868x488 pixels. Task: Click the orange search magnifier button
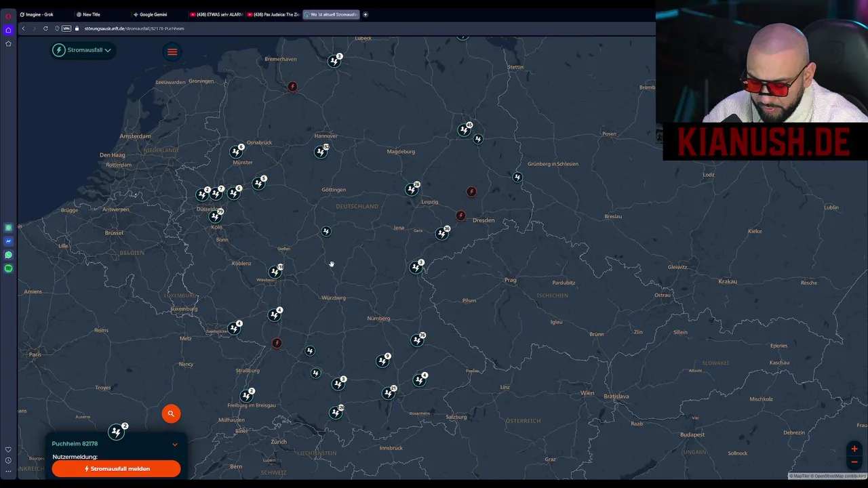(171, 413)
